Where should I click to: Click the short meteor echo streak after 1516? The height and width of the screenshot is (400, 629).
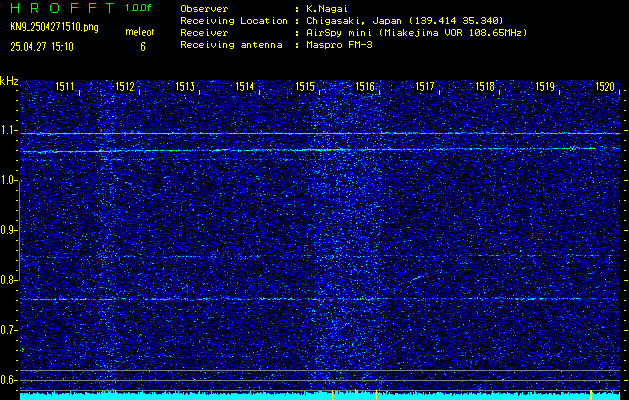pyautogui.click(x=417, y=278)
